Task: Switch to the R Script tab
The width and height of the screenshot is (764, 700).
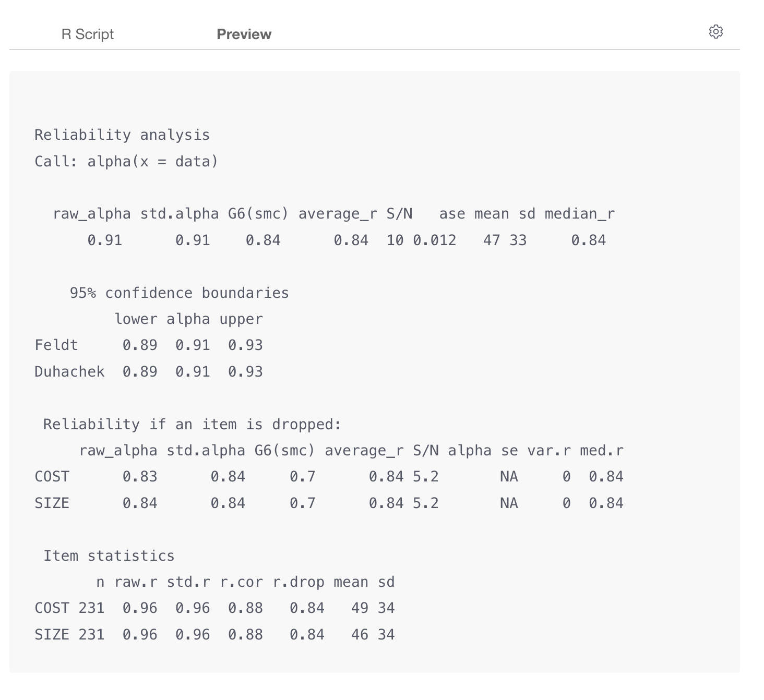Action: (x=88, y=34)
